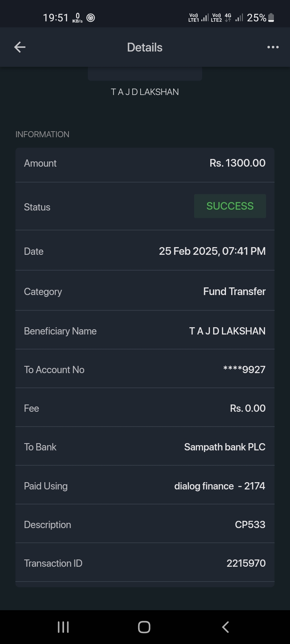The height and width of the screenshot is (644, 290).
Task: Tap the Transaction ID 2215970
Action: click(x=246, y=563)
